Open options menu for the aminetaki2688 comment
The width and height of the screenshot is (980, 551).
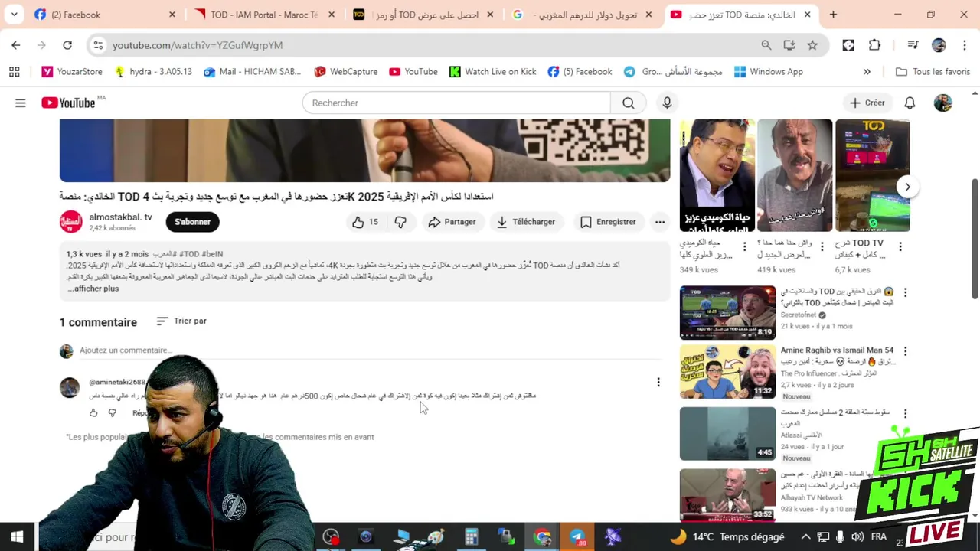pos(658,382)
